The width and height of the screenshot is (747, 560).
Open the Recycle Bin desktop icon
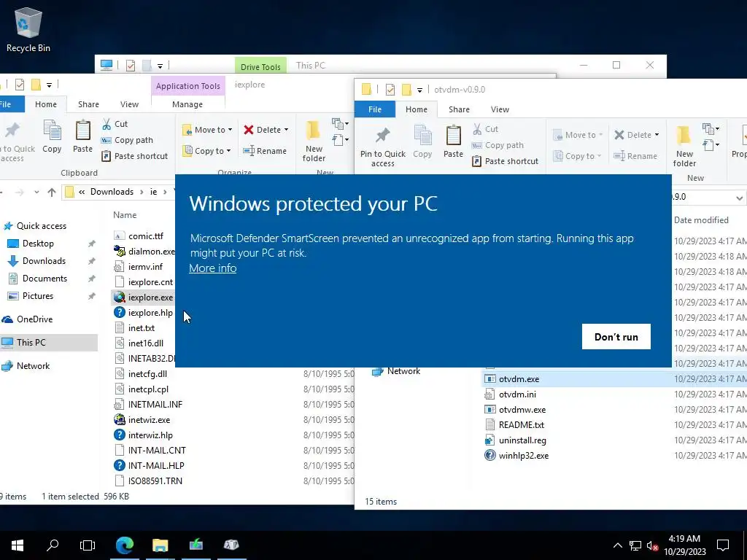[x=28, y=29]
